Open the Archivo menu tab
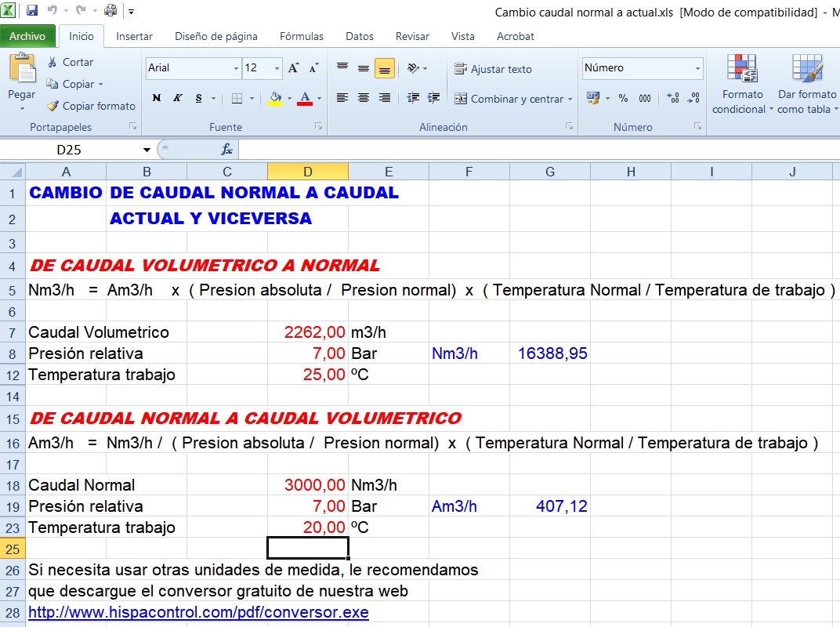840x627 pixels. pyautogui.click(x=27, y=36)
